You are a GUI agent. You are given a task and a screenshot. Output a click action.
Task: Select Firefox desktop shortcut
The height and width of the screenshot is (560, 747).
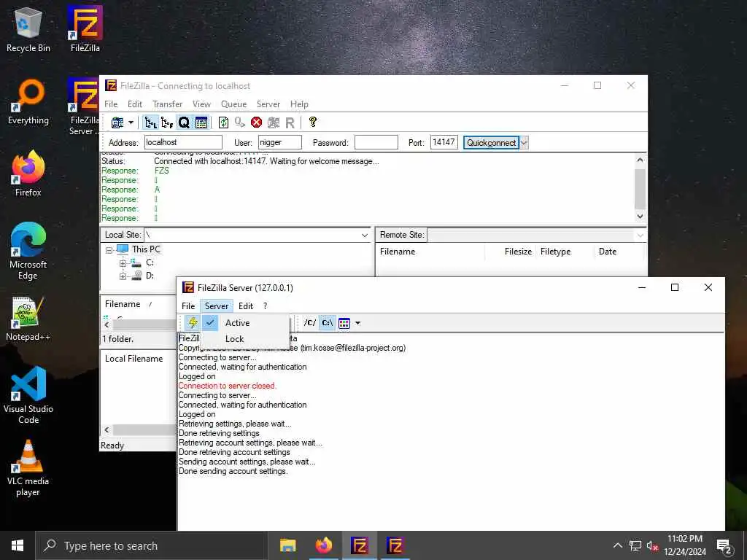(x=28, y=174)
